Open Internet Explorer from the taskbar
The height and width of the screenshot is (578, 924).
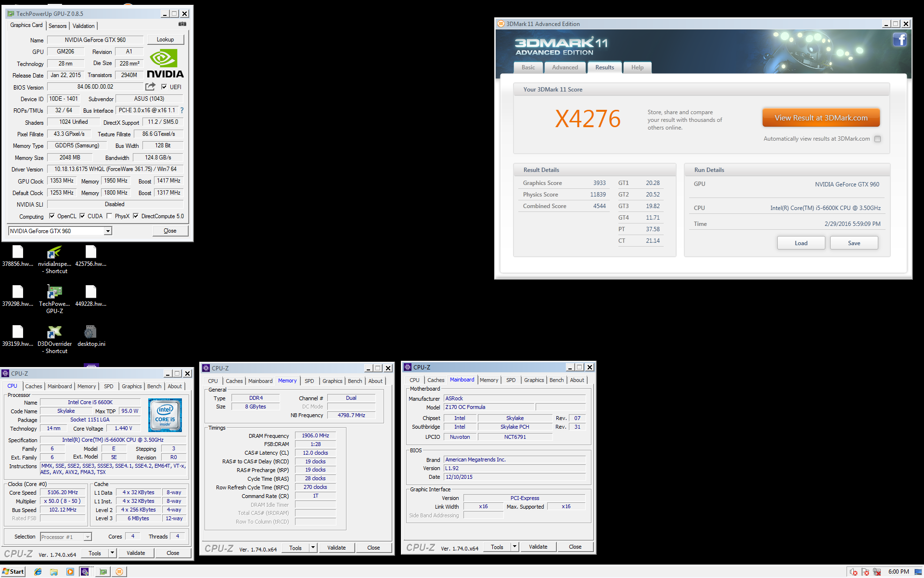pyautogui.click(x=38, y=572)
